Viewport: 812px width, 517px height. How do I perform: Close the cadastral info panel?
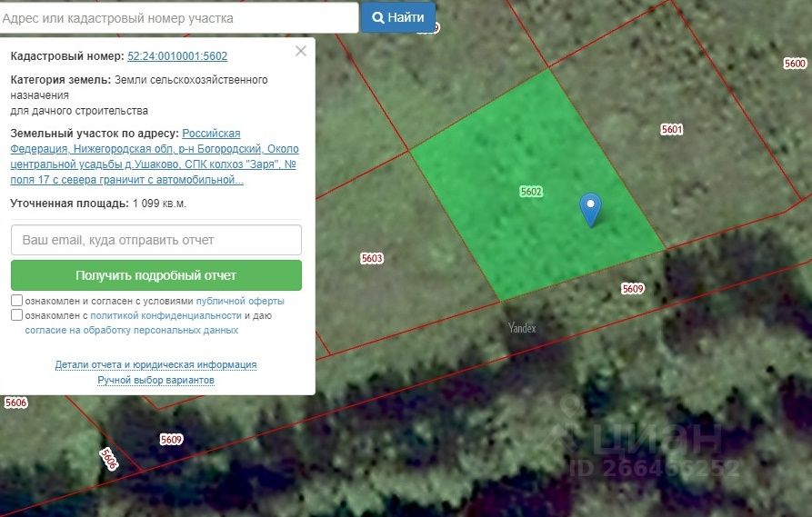tap(301, 51)
